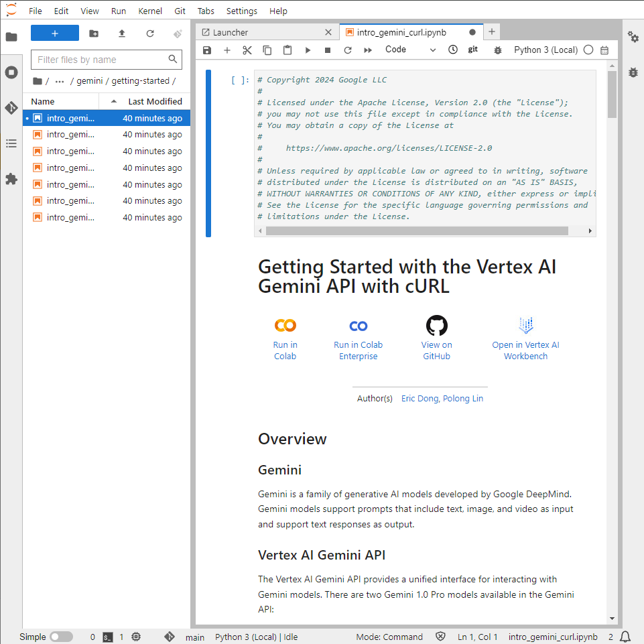The image size is (644, 644).
Task: Open Running Terminals and Kernels panel
Action: 11,72
